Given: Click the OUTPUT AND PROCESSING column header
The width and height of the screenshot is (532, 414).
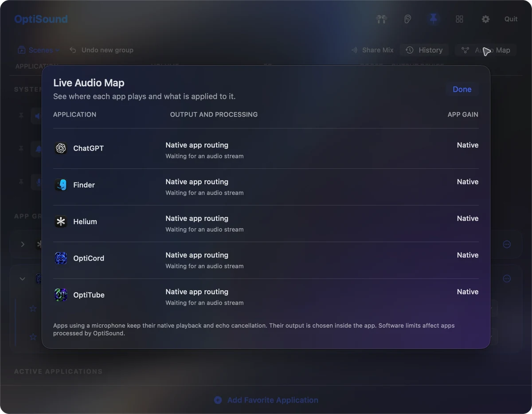Looking at the screenshot, I should click(214, 114).
